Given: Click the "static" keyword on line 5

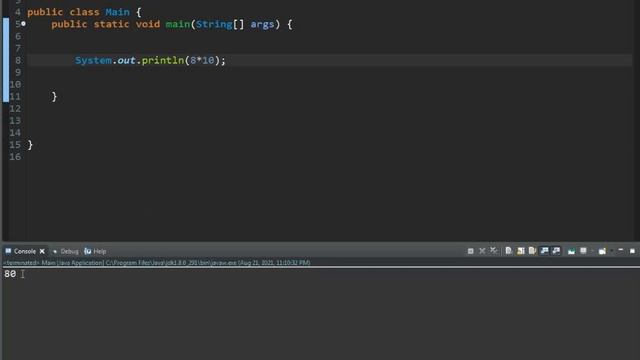Looking at the screenshot, I should point(111,24).
